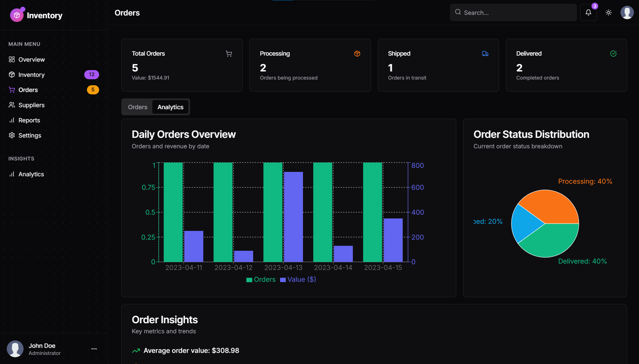This screenshot has height=364, width=639.
Task: Click the Inventory app logo icon
Action: tap(17, 15)
